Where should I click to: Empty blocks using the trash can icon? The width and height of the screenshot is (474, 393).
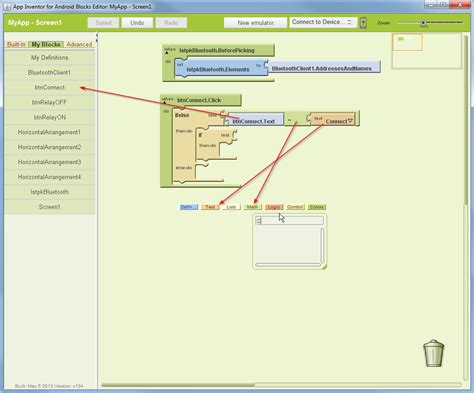tap(434, 353)
